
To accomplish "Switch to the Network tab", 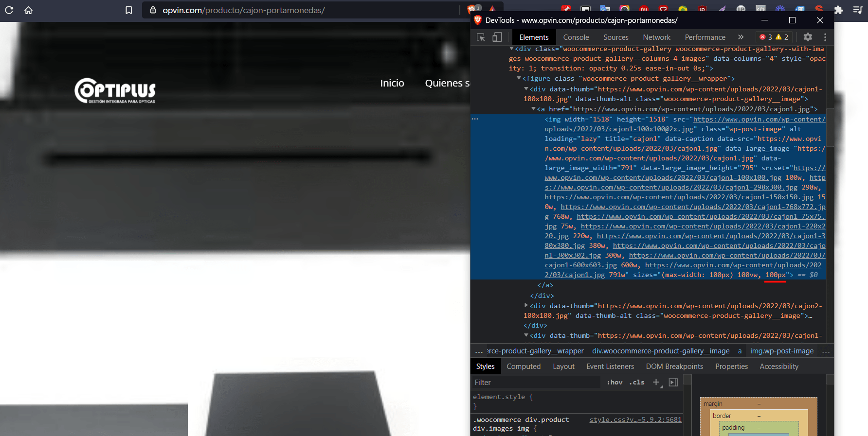I will (656, 37).
